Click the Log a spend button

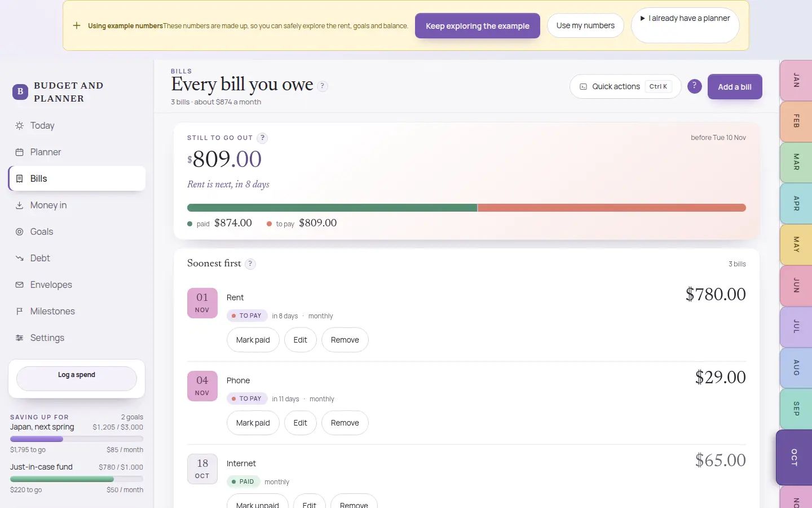(77, 378)
